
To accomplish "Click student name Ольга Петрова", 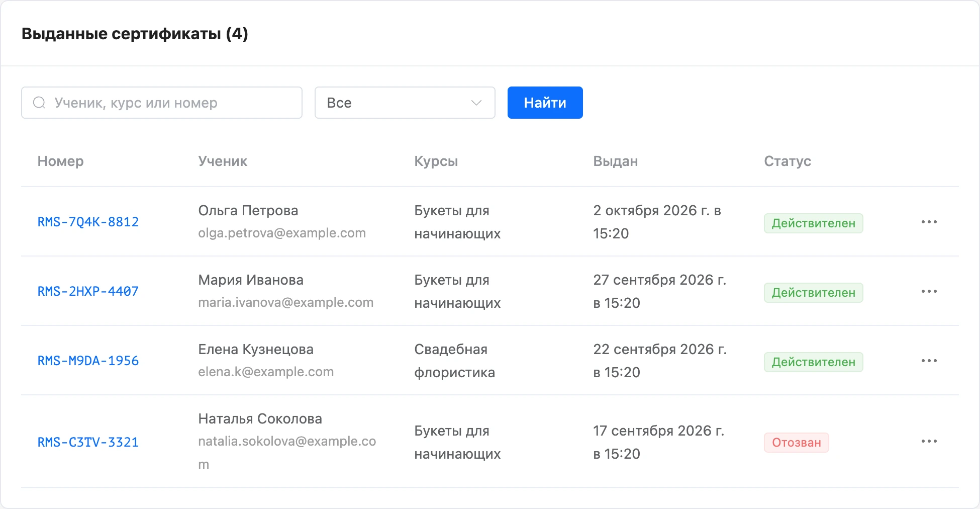I will click(248, 210).
